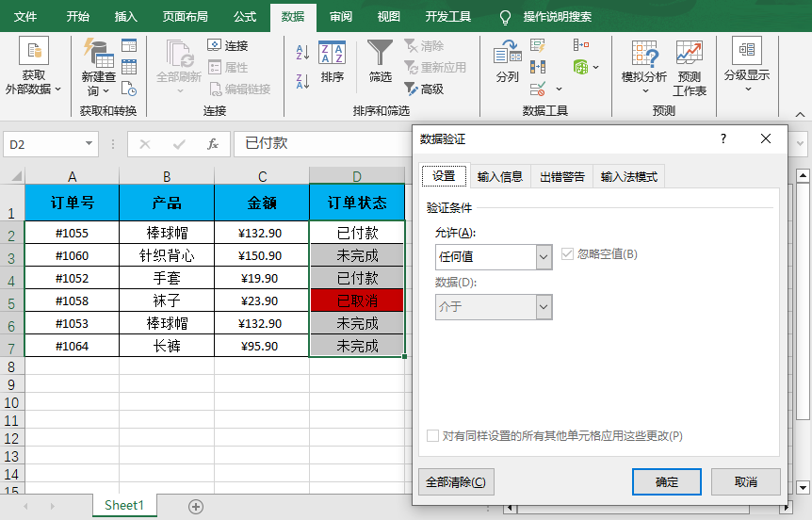Click the vertical scrollbar up arrow

803,176
